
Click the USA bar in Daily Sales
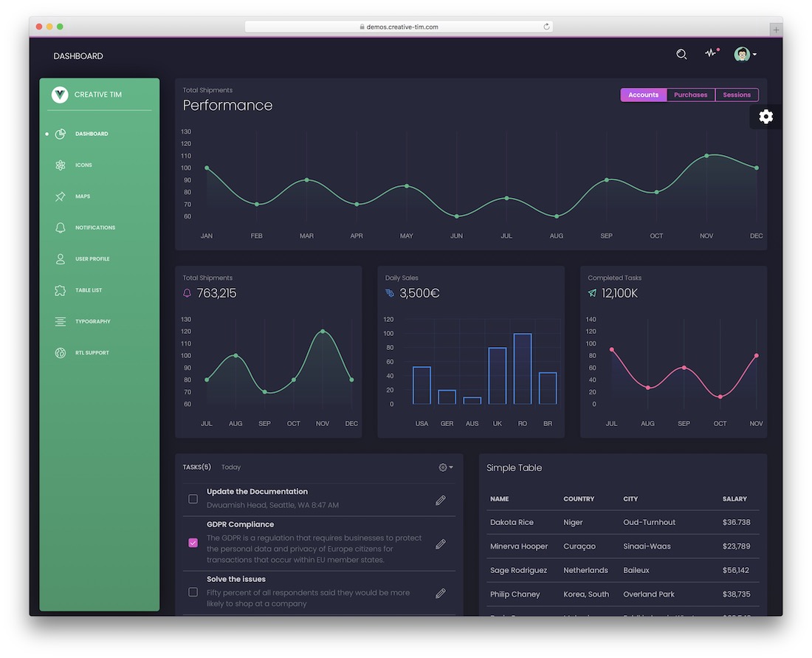tap(422, 385)
